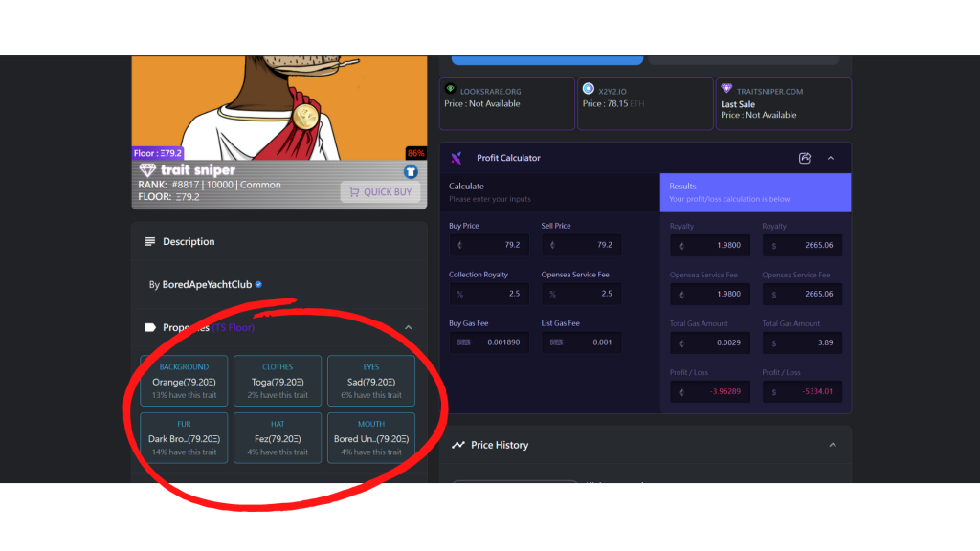Click the Bored Ape NFT image thumbnail
The height and width of the screenshot is (551, 980).
pyautogui.click(x=279, y=107)
